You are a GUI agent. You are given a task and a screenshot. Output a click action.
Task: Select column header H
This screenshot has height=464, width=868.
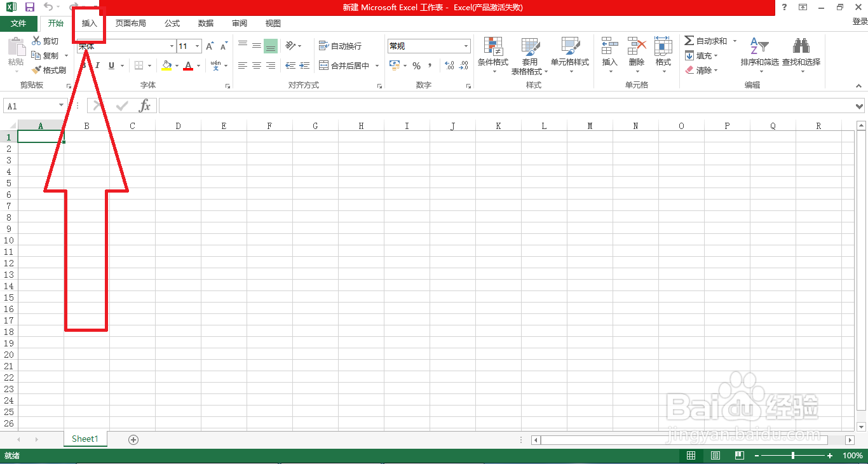(x=361, y=126)
